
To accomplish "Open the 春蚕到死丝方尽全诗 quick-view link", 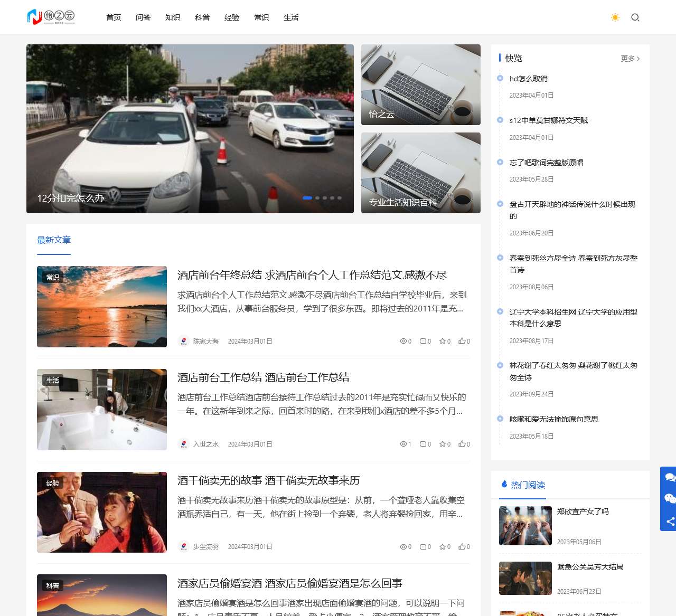I will pyautogui.click(x=574, y=264).
